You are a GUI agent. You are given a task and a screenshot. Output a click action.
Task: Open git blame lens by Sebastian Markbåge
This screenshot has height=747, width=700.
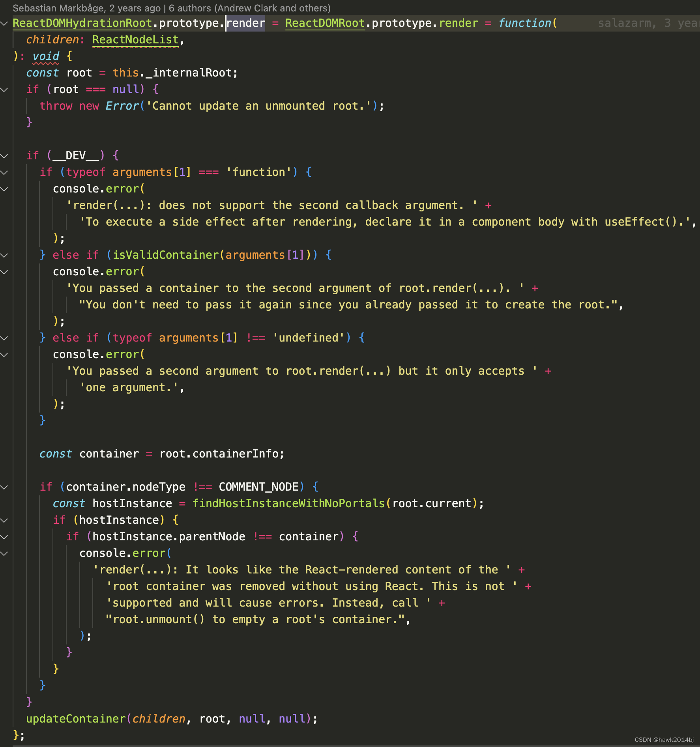86,8
